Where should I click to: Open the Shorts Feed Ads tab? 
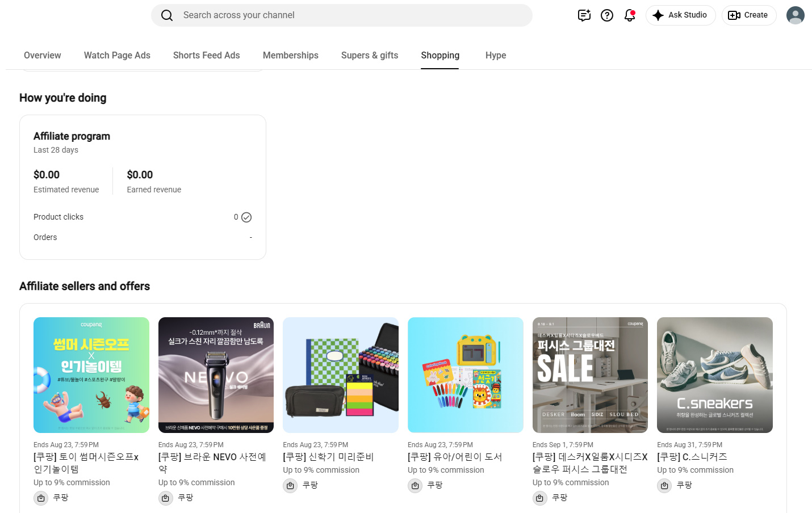click(x=207, y=55)
